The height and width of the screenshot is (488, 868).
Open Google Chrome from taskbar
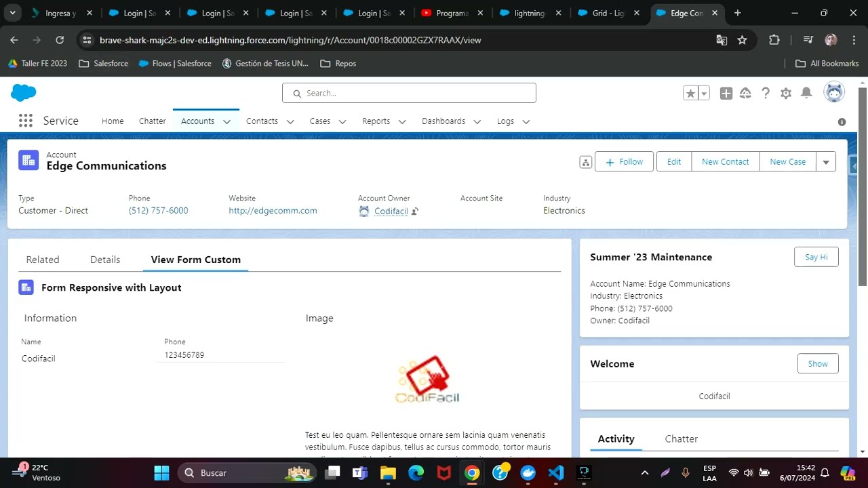pyautogui.click(x=472, y=472)
